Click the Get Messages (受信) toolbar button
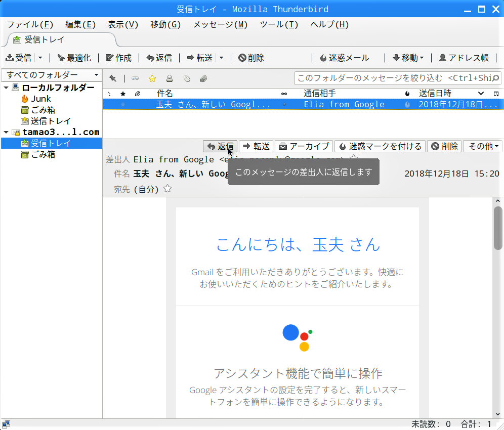 [19, 58]
